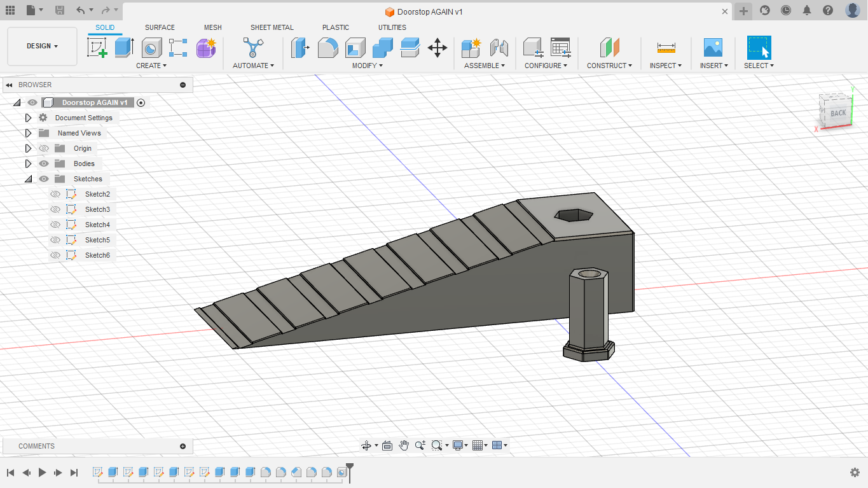The image size is (868, 488).
Task: Hide the Bodies folder
Action: tap(43, 164)
